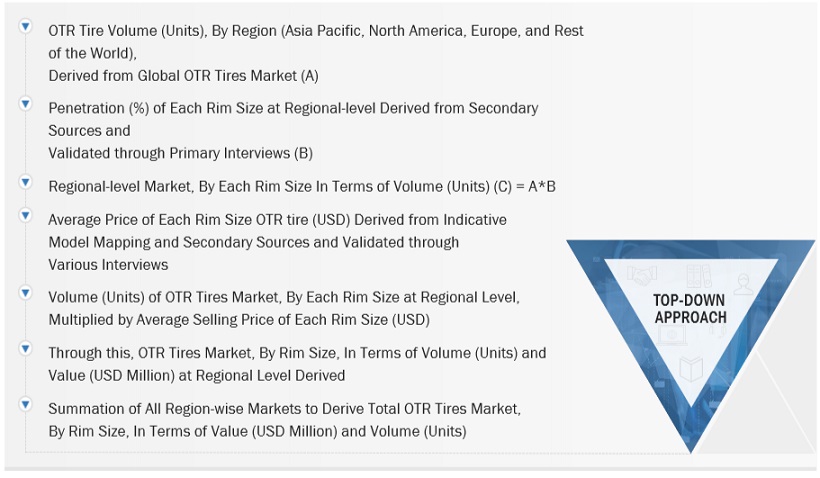820x478 pixels.
Task: Click 'Derived from Global OTR Tires Market (A)' text
Action: pyautogui.click(x=183, y=75)
